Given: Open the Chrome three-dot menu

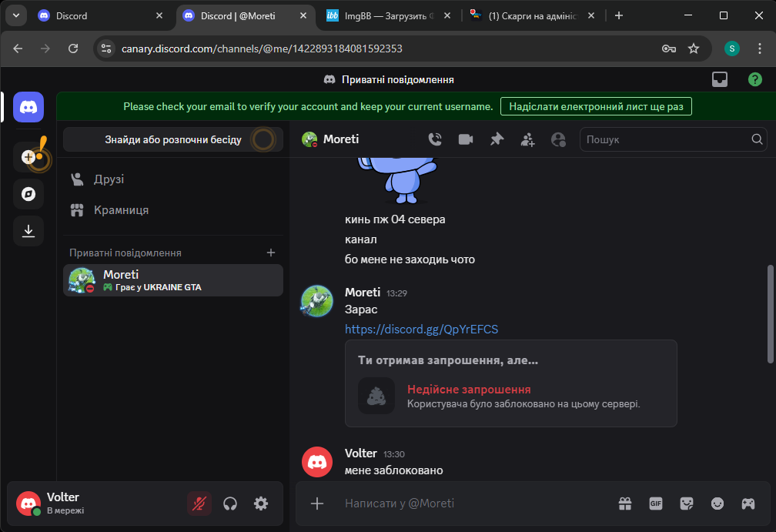Looking at the screenshot, I should (760, 49).
